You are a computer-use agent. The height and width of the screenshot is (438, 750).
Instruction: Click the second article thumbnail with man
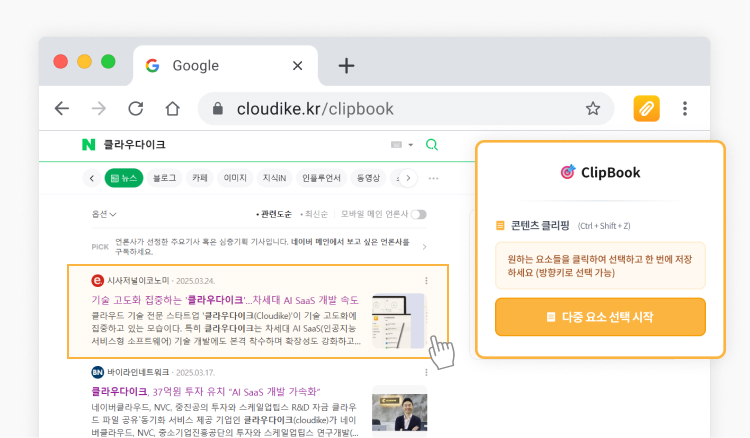pyautogui.click(x=399, y=412)
